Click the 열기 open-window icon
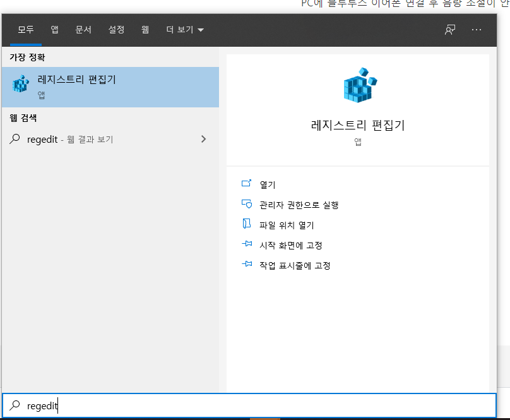The image size is (510, 420). [x=247, y=183]
